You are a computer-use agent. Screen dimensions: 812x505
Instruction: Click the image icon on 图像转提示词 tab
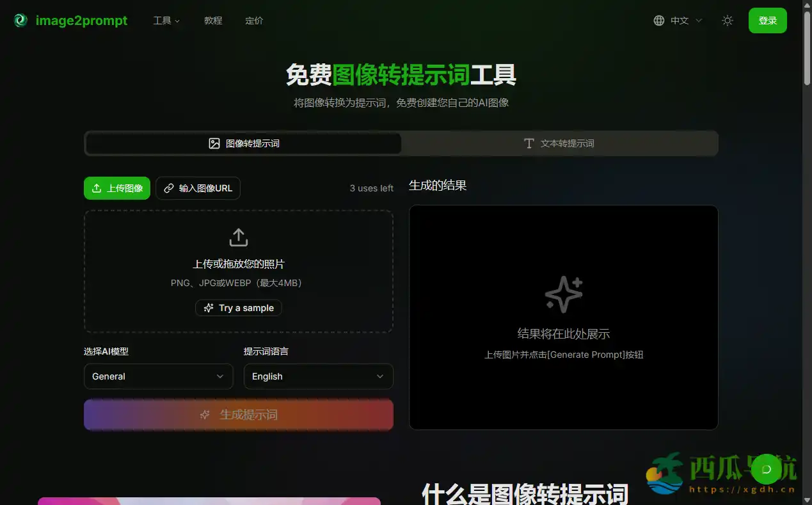(214, 143)
